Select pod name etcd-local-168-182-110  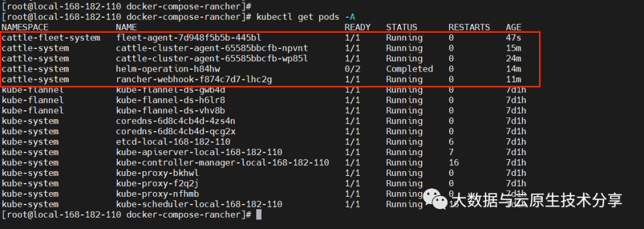pyautogui.click(x=173, y=142)
